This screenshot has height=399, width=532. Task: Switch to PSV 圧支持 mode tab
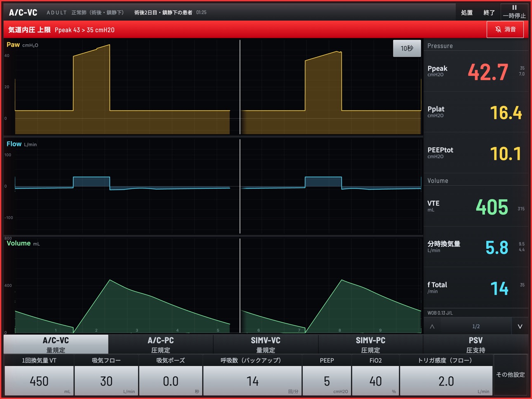(476, 345)
